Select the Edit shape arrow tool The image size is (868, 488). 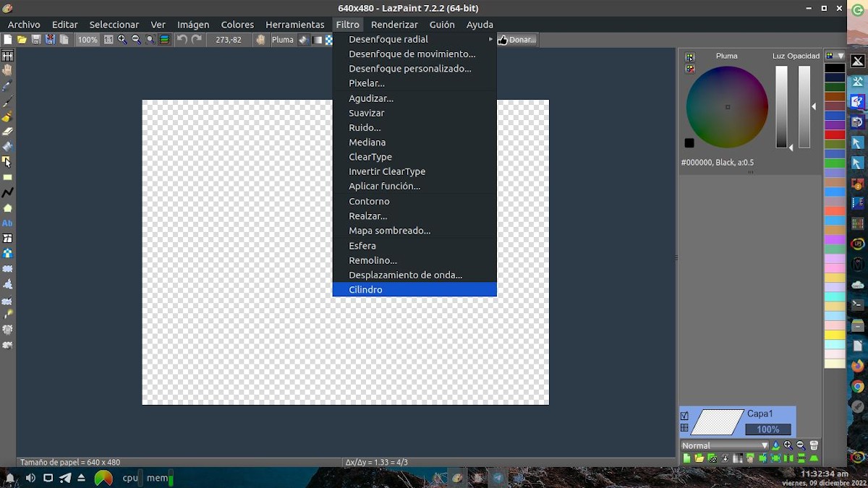(x=7, y=162)
